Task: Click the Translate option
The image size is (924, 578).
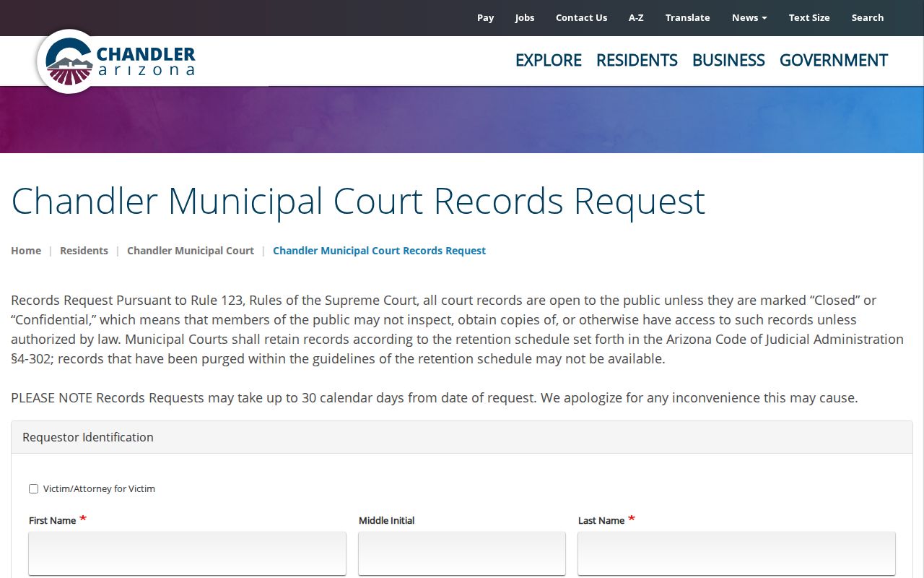Action: (687, 17)
